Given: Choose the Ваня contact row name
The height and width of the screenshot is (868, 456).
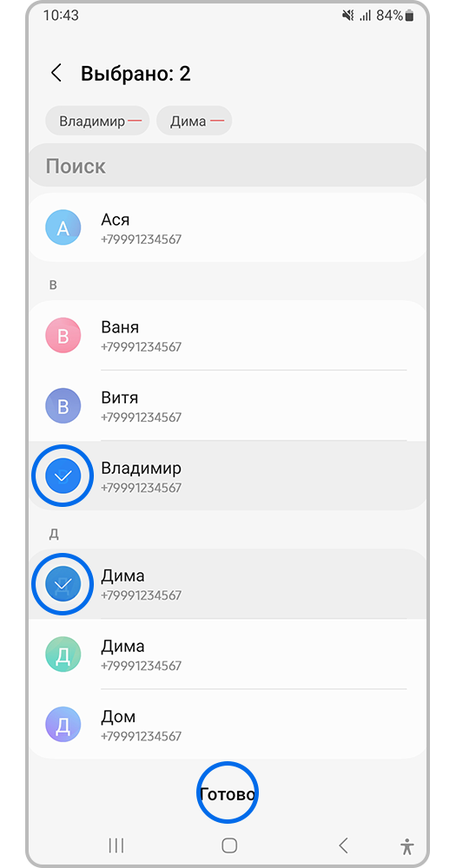Looking at the screenshot, I should 120,327.
